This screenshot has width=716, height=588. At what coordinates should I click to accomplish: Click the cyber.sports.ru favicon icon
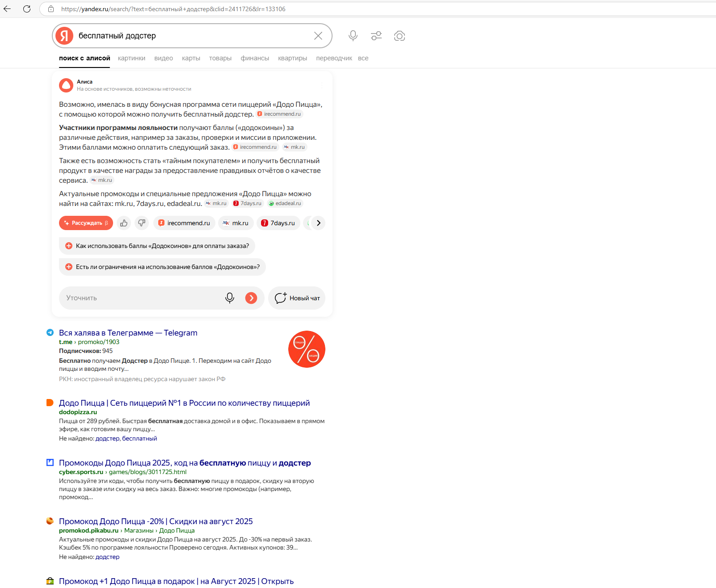tap(50, 462)
